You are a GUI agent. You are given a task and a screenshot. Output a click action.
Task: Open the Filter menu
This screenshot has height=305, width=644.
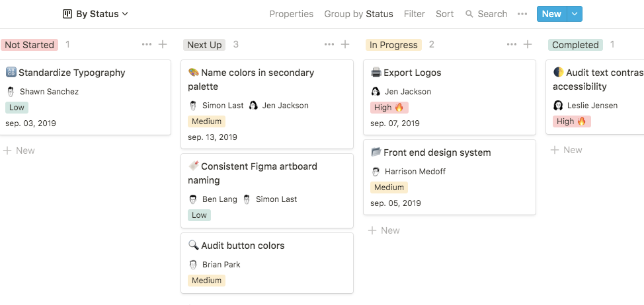(x=415, y=14)
